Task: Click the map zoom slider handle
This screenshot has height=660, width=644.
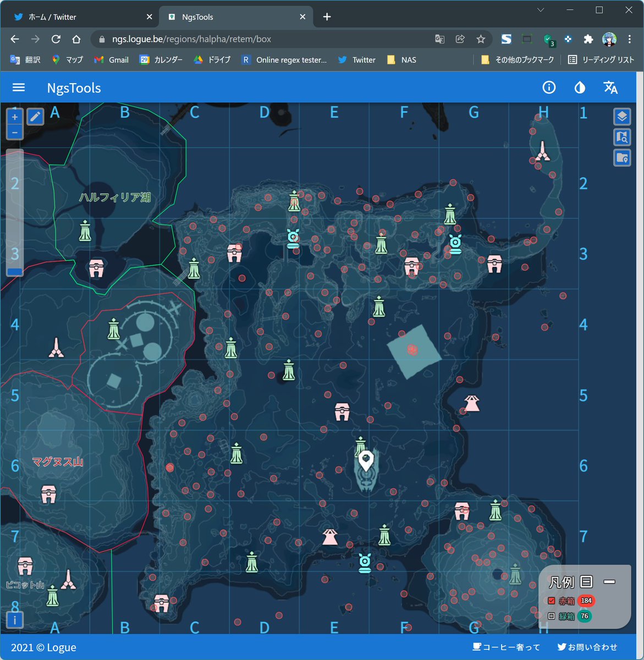Action: (x=15, y=272)
